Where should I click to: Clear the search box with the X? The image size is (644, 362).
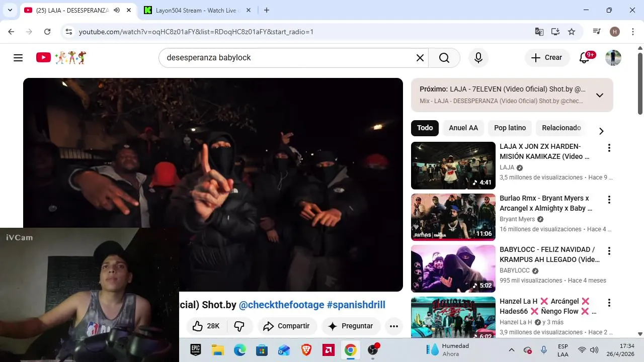coord(420,58)
